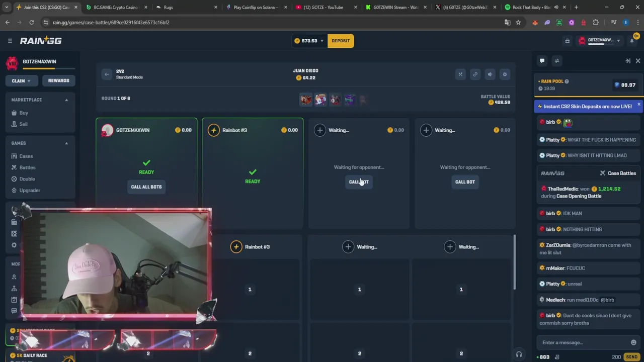Viewport: 644px width, 362px height.
Task: Click the first case thumbnail in the round row
Action: click(x=306, y=100)
